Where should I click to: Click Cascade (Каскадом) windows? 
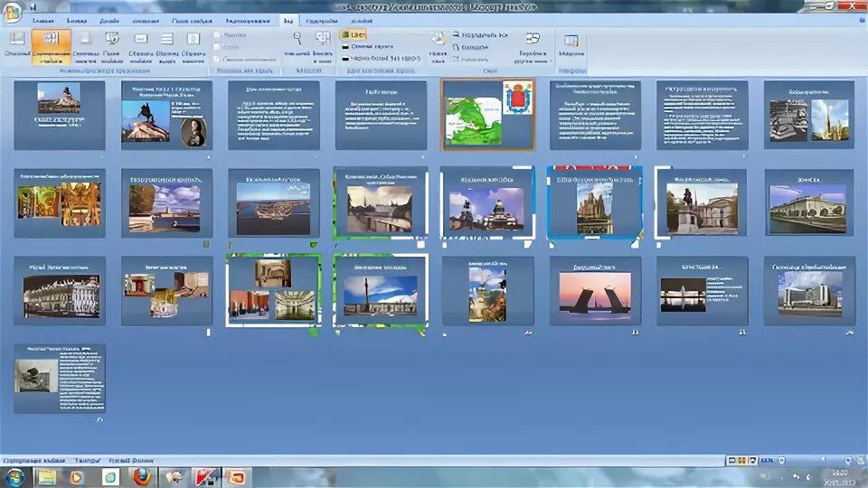click(x=470, y=47)
